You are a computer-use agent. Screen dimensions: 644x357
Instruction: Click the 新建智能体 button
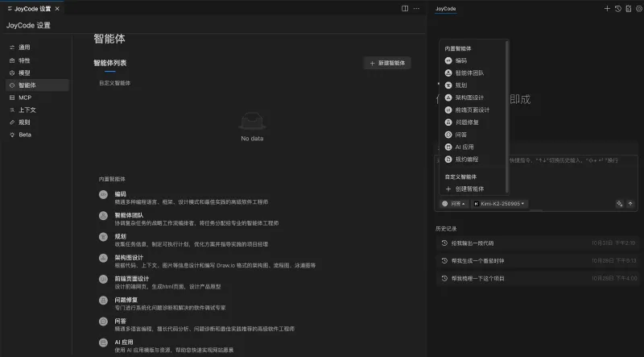pyautogui.click(x=387, y=63)
